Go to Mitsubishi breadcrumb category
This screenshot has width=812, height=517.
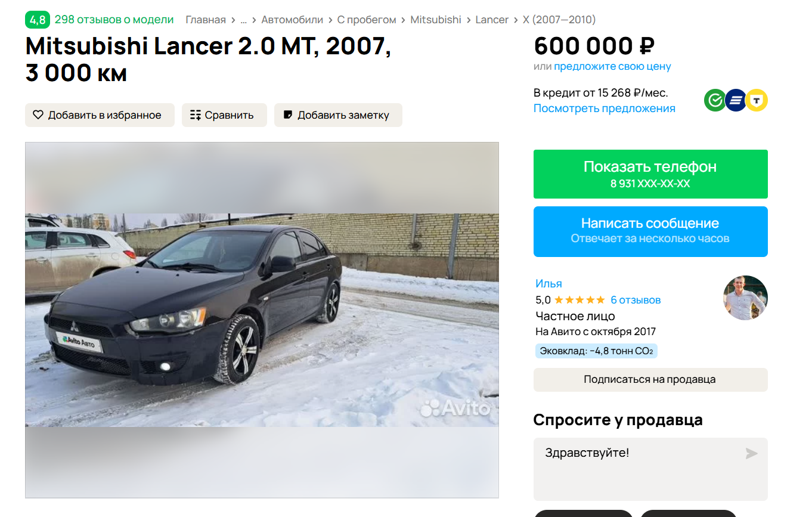[x=436, y=20]
